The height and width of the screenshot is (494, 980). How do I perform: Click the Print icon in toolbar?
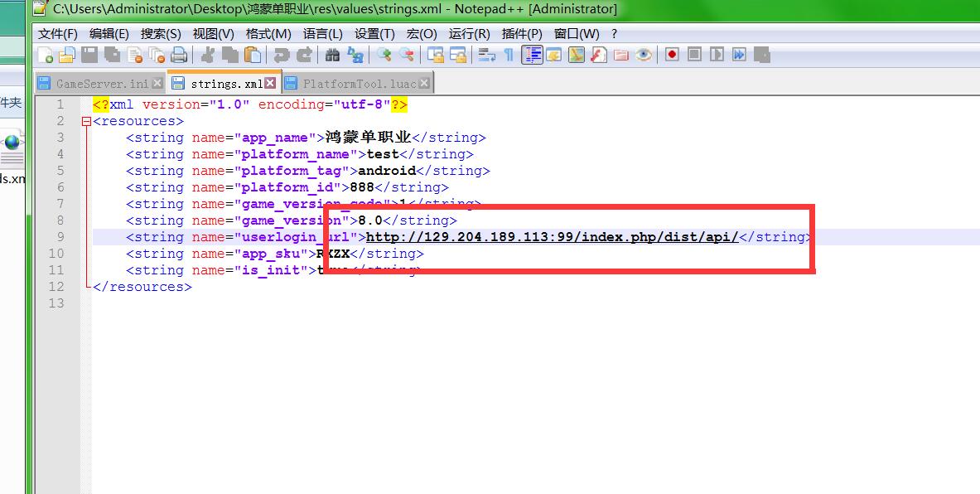pyautogui.click(x=179, y=55)
